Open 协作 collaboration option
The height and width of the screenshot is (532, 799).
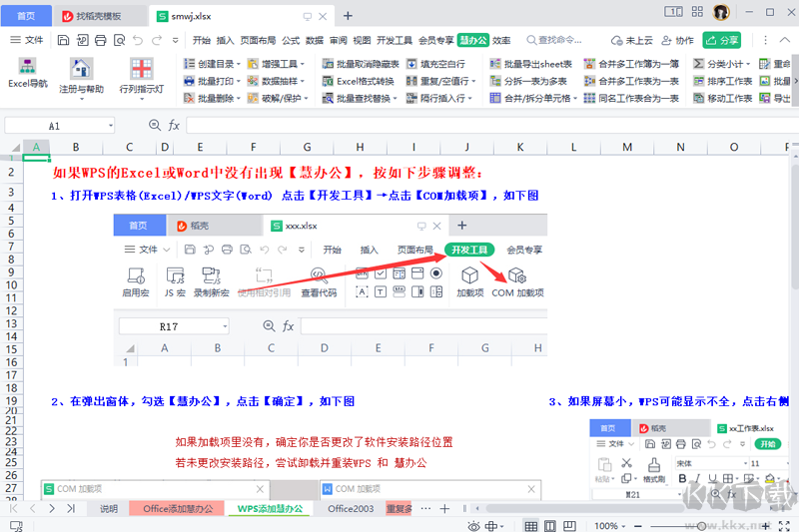coord(678,40)
